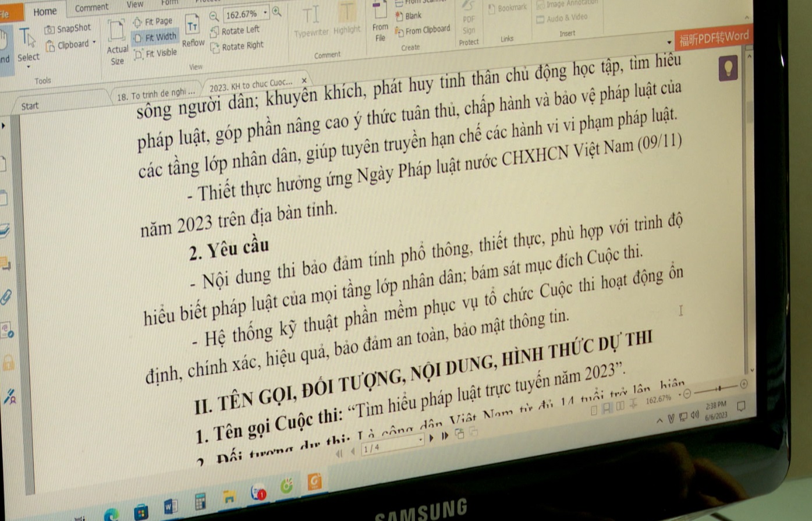This screenshot has width=812, height=521.
Task: Zoom in with the magnifier plus icon
Action: coord(276,12)
